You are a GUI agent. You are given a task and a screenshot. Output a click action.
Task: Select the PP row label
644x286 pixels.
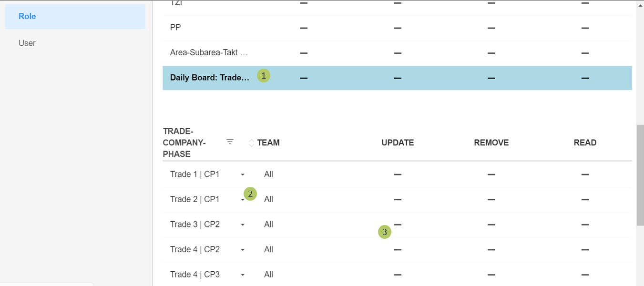point(175,28)
